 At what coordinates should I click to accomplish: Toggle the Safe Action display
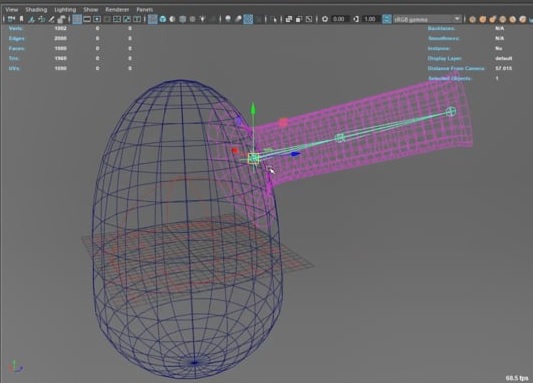point(127,19)
